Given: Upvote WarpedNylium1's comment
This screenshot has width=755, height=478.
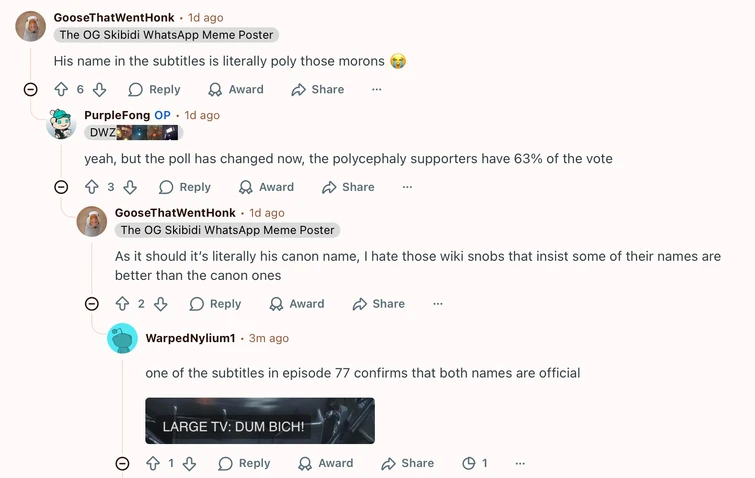Looking at the screenshot, I should coord(153,464).
